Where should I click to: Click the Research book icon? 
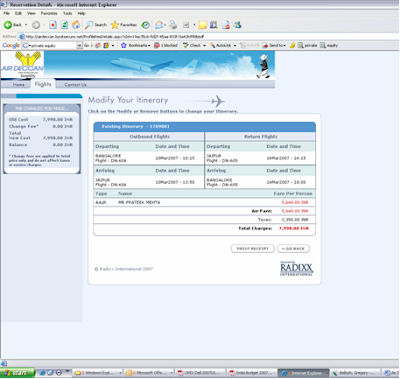click(x=214, y=25)
